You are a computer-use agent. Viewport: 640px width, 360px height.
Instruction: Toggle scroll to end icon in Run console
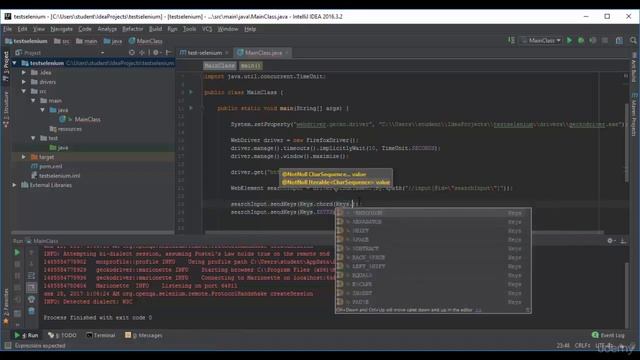(x=31, y=288)
